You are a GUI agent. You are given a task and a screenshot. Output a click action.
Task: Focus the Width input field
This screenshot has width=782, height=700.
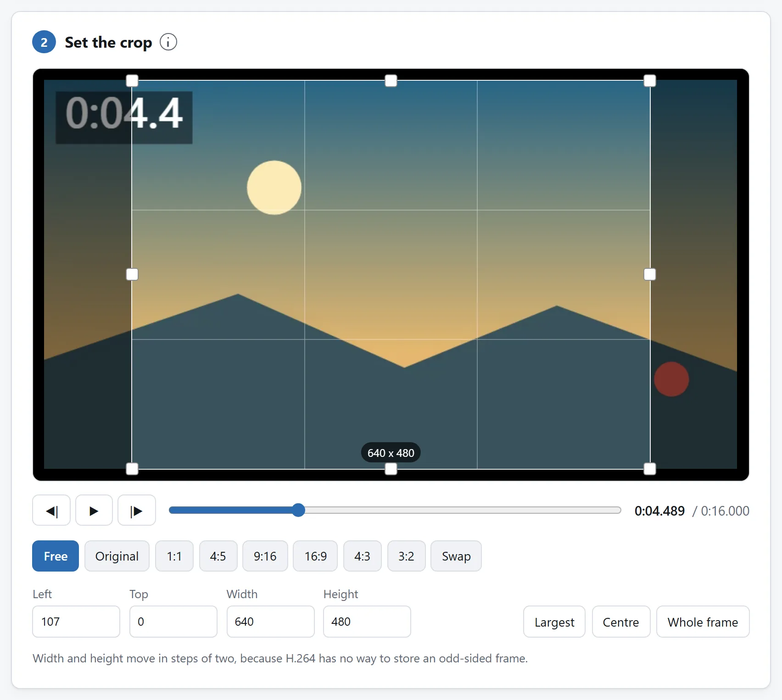[271, 622]
